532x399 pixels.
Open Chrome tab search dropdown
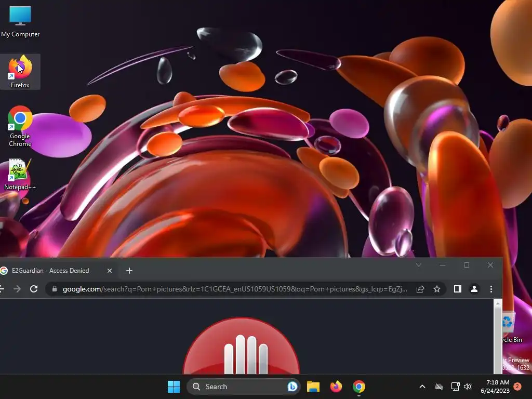click(x=419, y=265)
